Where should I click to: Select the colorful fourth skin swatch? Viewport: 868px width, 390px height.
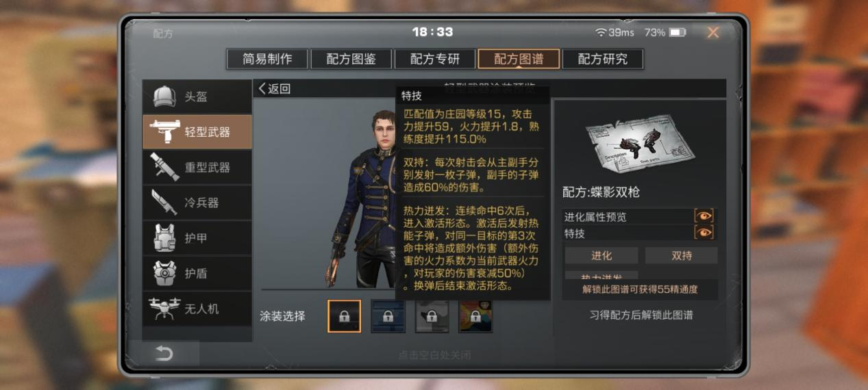pos(475,316)
